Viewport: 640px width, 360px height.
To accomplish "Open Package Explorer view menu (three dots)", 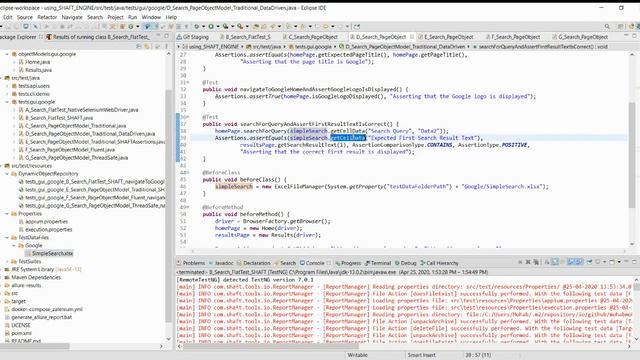I will point(166,47).
